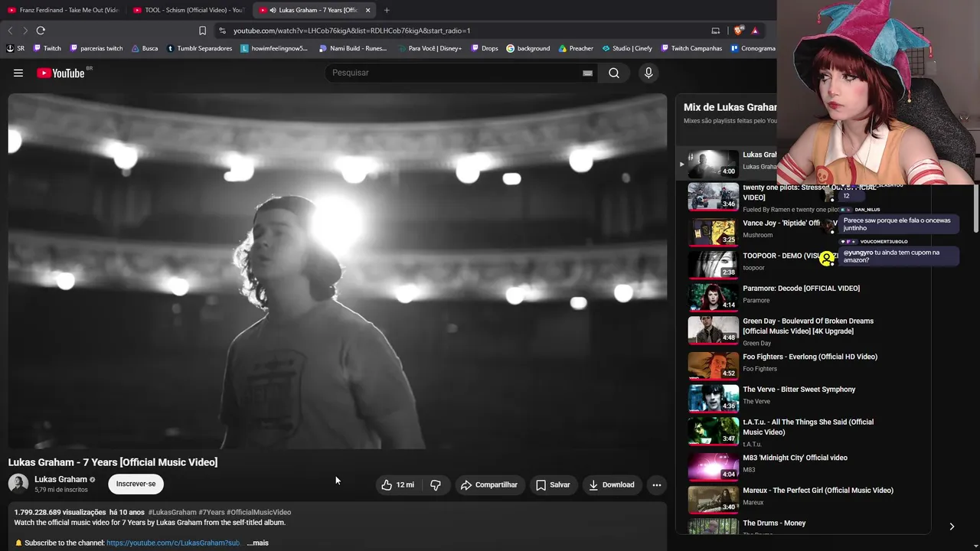
Task: Dislike the video with thumbs down
Action: 436,484
